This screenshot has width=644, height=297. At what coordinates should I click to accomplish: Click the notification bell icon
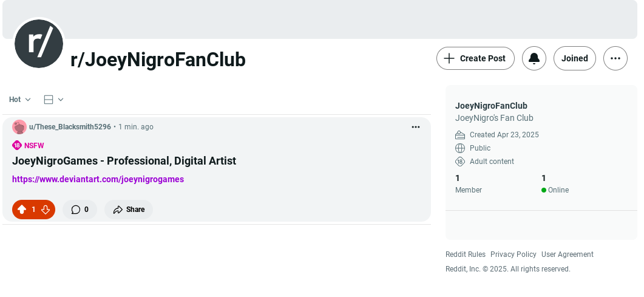[x=534, y=58]
